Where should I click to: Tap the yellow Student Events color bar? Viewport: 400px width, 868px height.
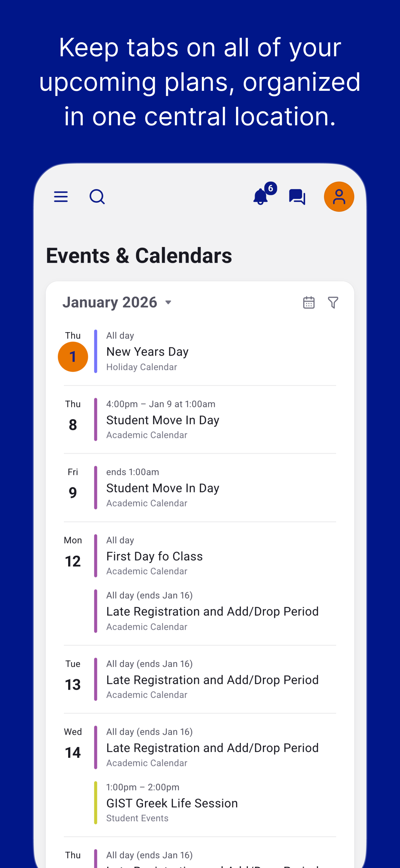pos(96,803)
